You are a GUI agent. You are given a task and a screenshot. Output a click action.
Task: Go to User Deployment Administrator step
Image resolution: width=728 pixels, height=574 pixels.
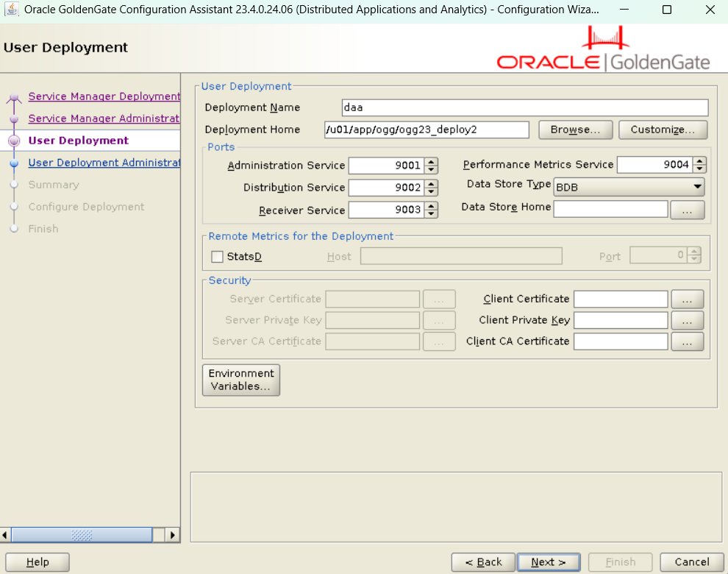[104, 163]
